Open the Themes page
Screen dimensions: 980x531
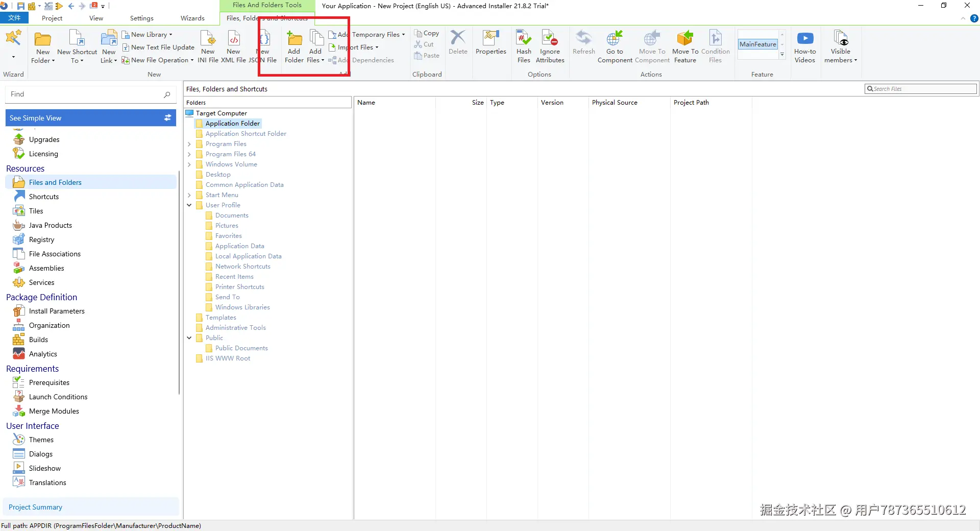[41, 440]
